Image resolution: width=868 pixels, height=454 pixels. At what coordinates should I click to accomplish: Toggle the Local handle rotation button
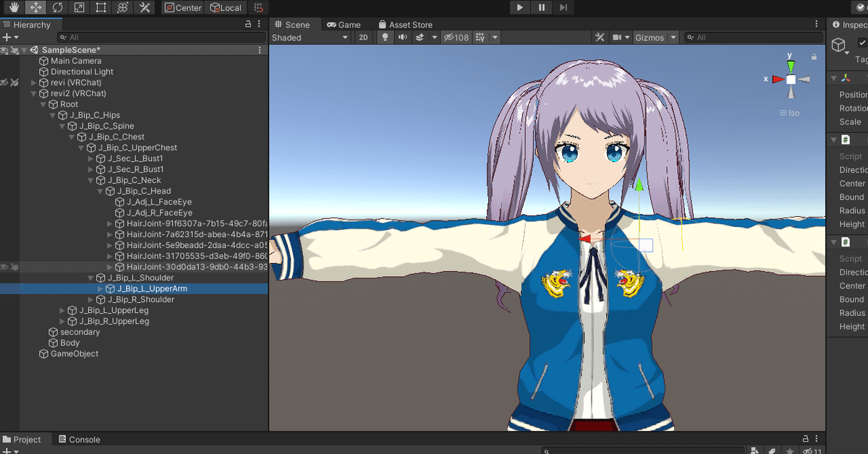(x=226, y=8)
